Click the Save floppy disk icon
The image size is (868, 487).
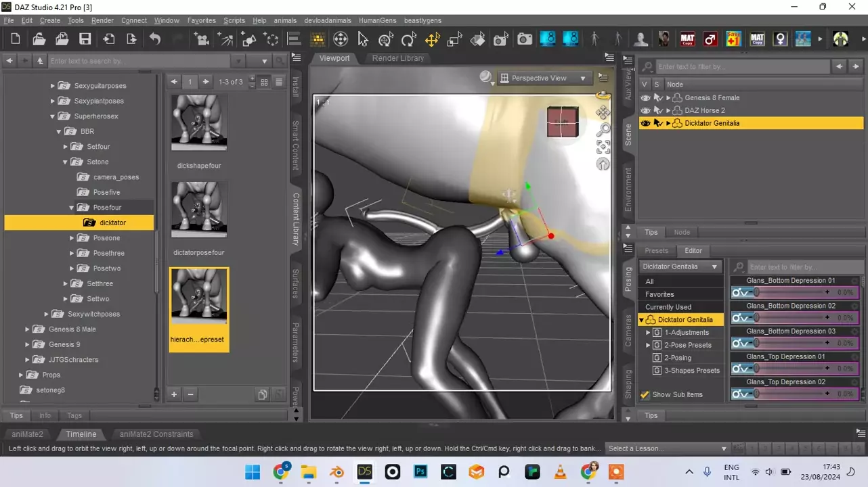coord(85,39)
